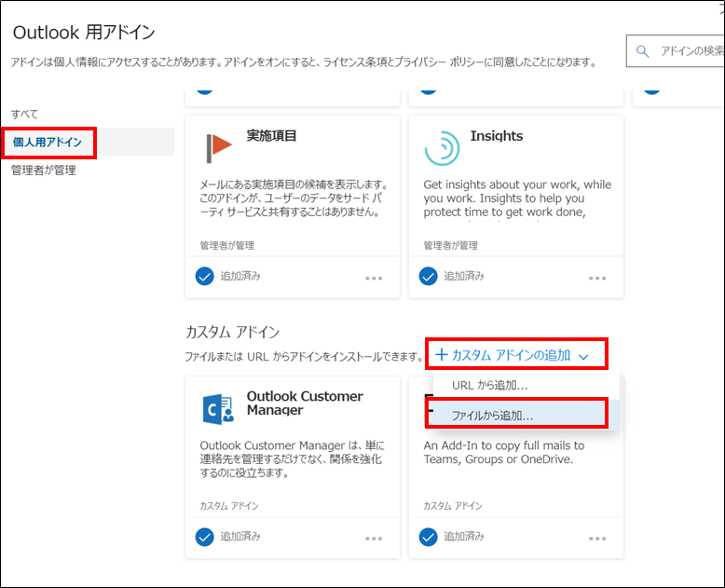Toggle 追加済み checkmark on Insights card
This screenshot has width=725, height=588.
(428, 277)
